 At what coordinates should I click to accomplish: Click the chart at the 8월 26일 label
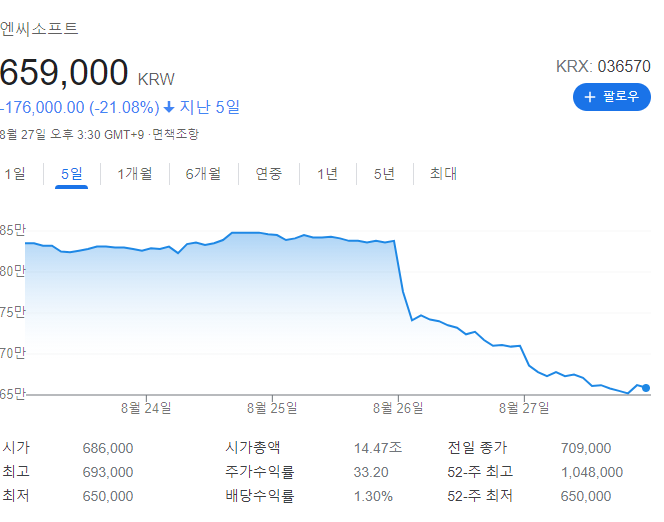398,407
